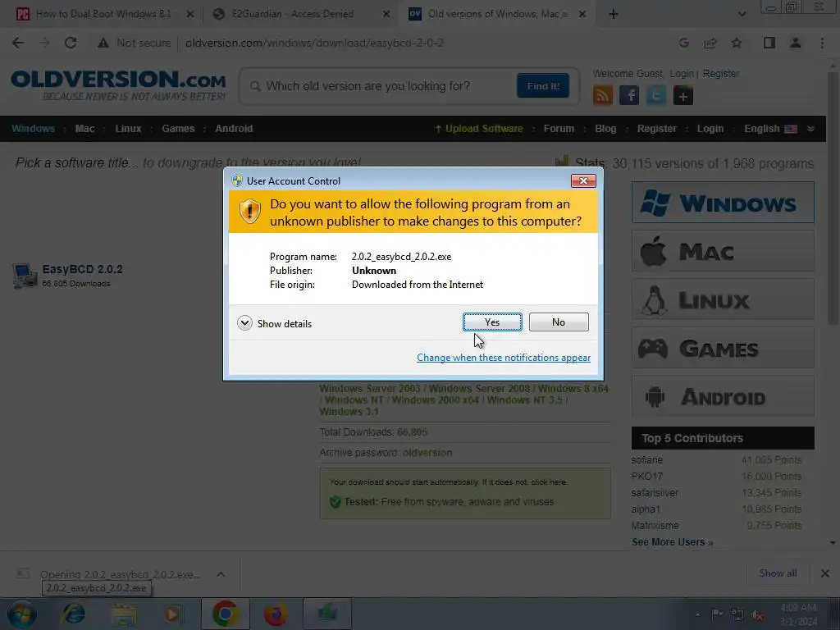840x630 pixels.
Task: Open the profile avatar icon
Action: point(796,43)
